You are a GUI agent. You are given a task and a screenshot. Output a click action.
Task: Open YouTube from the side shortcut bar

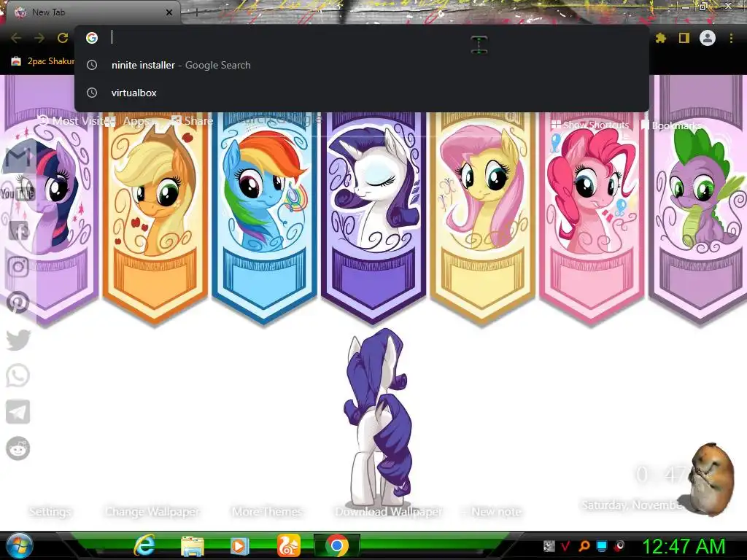click(18, 192)
